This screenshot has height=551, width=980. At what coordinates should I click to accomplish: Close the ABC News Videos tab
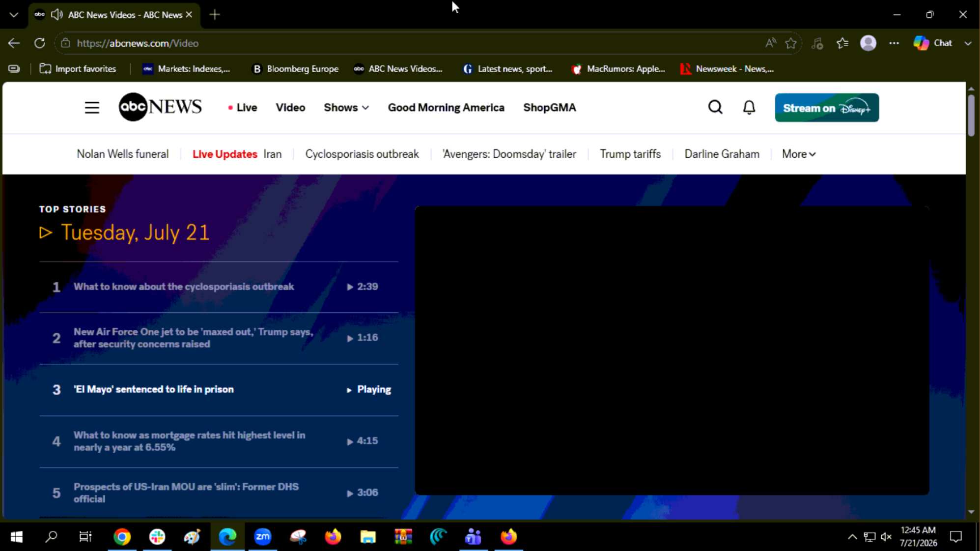pos(189,15)
